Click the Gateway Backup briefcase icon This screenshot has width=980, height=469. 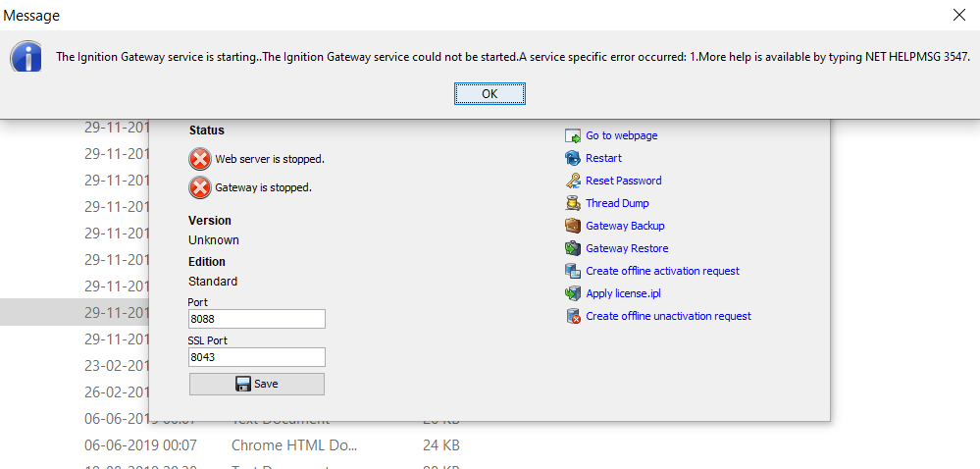pos(573,226)
